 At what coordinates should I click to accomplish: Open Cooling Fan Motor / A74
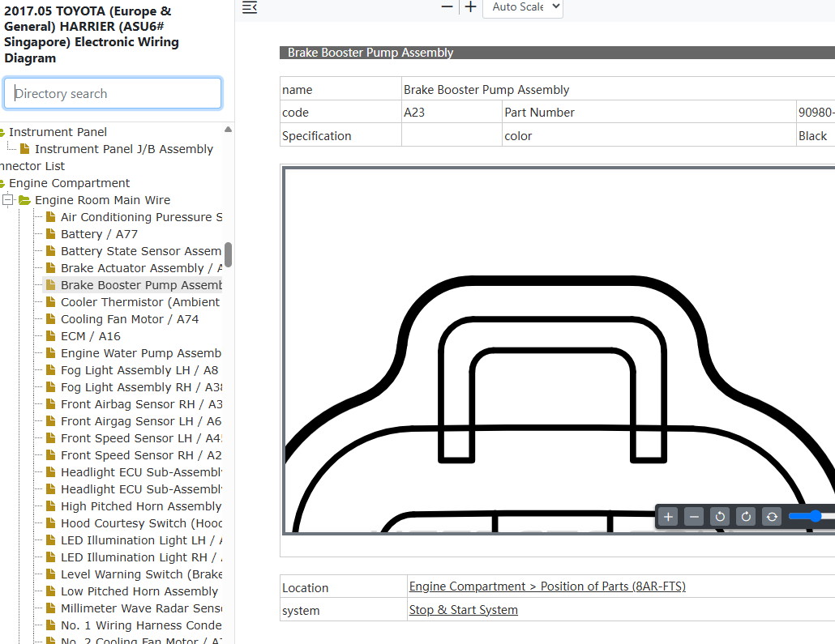130,319
